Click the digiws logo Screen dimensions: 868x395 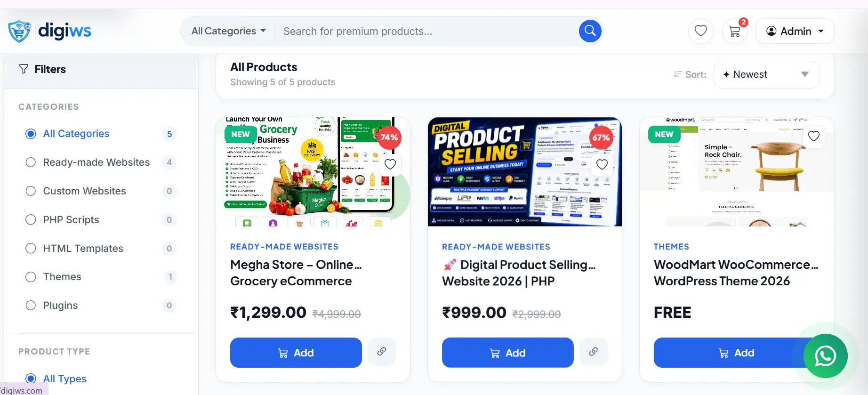(50, 31)
